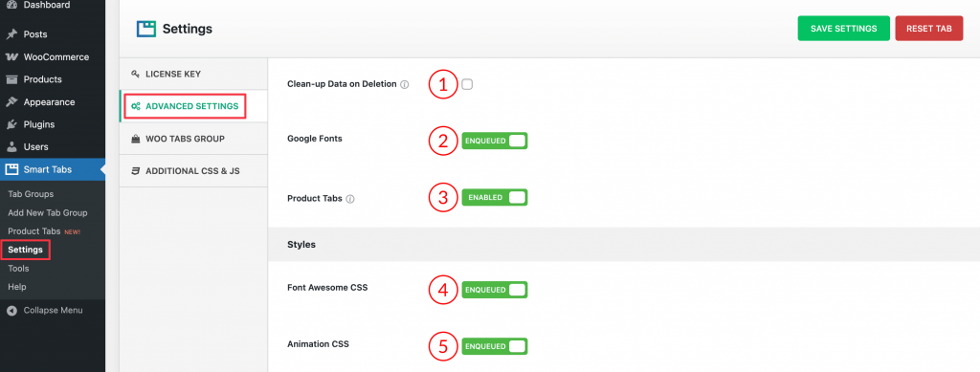Check the Clean-up Data on Deletion checkbox

(x=467, y=84)
